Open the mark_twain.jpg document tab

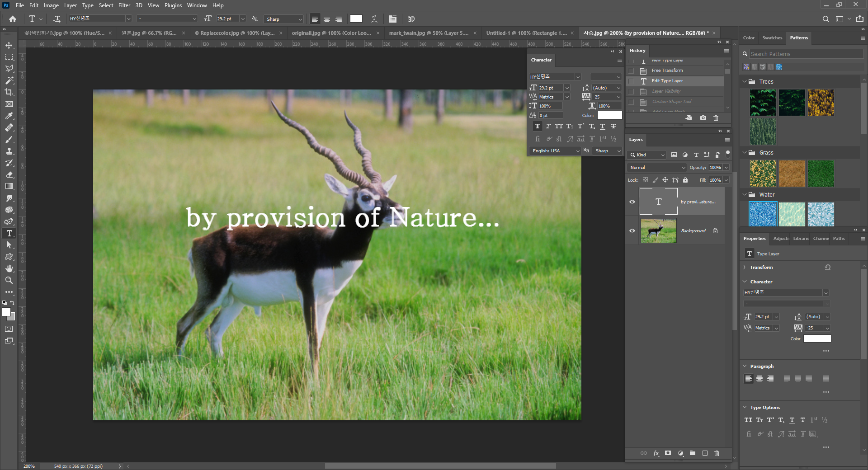click(x=428, y=33)
